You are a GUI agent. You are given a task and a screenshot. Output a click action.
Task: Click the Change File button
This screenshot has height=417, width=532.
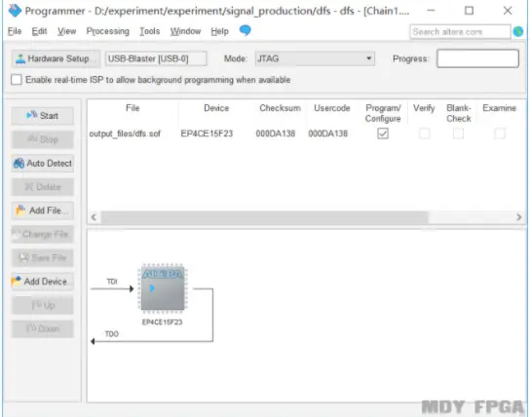[x=43, y=234]
